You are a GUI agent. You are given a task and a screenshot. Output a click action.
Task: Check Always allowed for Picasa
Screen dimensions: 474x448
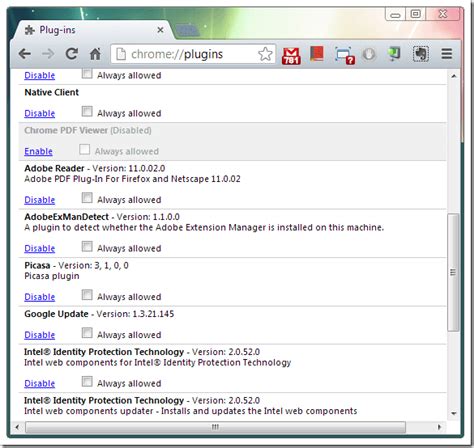(87, 295)
